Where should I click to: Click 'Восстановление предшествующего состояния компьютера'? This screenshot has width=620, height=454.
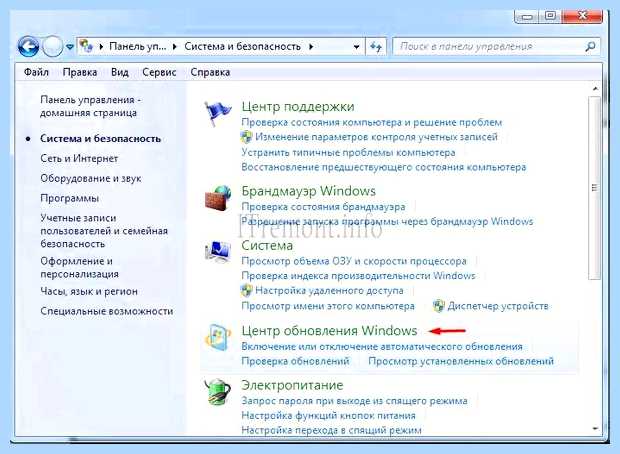coord(384,167)
